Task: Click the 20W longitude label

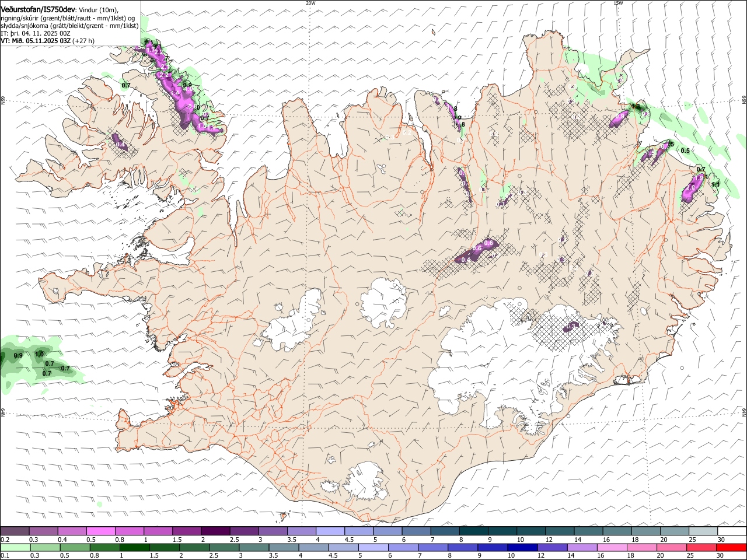Action: point(310,2)
